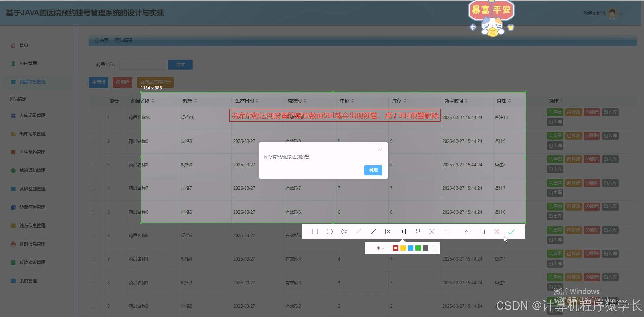Confirm the screenshot with green checkmark

click(x=511, y=232)
